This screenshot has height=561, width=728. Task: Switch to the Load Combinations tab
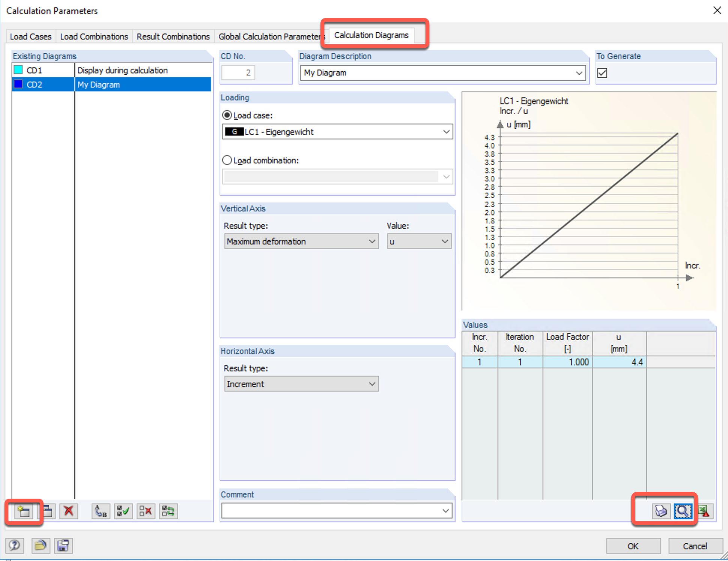(x=94, y=36)
